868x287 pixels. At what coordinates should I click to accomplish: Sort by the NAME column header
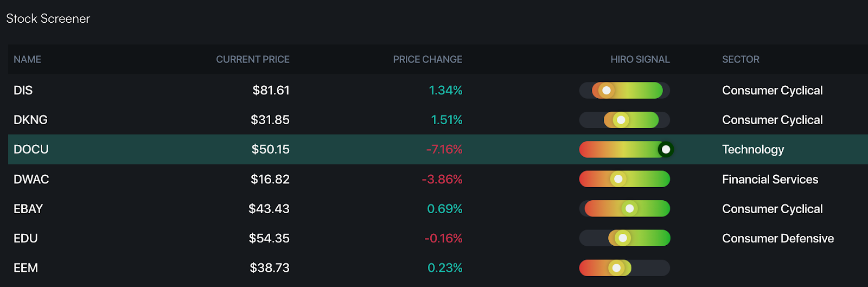point(27,59)
